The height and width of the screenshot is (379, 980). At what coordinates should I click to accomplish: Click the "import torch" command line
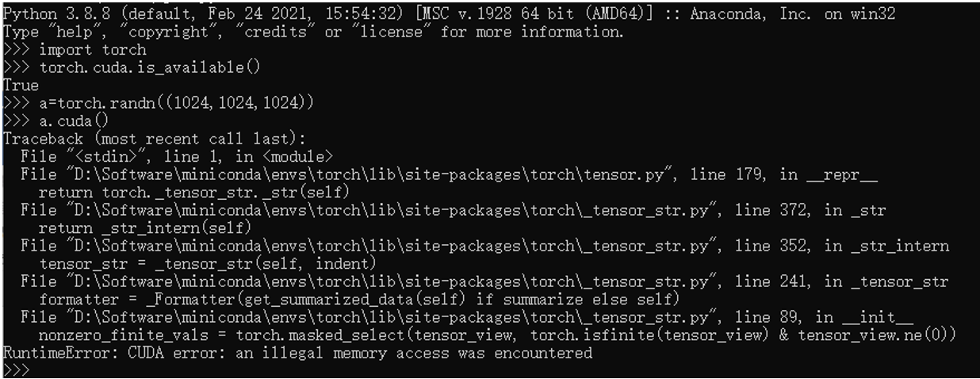[93, 50]
